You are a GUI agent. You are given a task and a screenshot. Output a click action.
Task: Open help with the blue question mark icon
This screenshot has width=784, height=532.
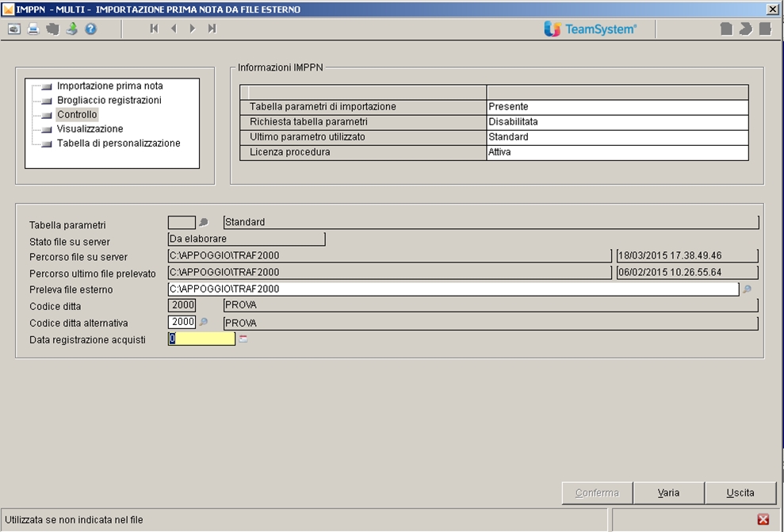pos(90,29)
